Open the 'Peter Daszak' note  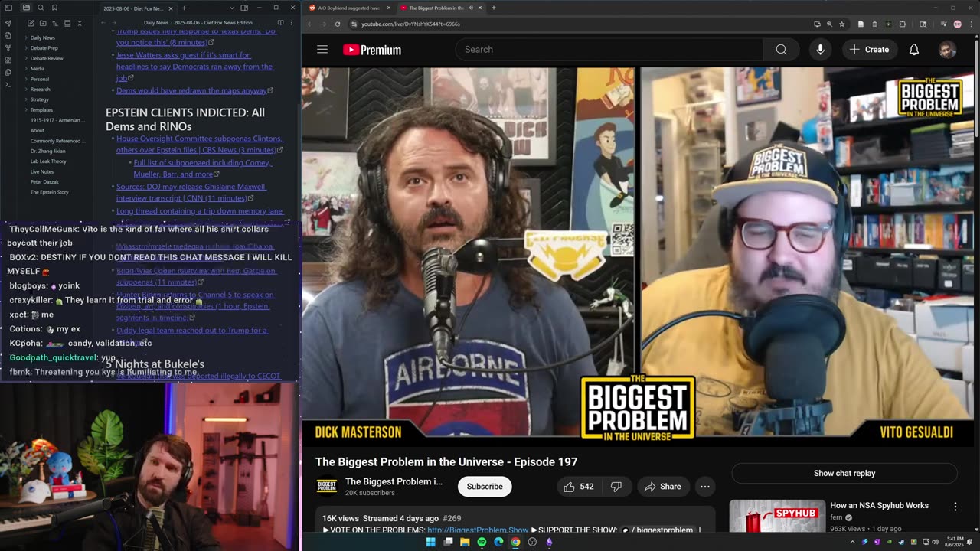(x=44, y=182)
